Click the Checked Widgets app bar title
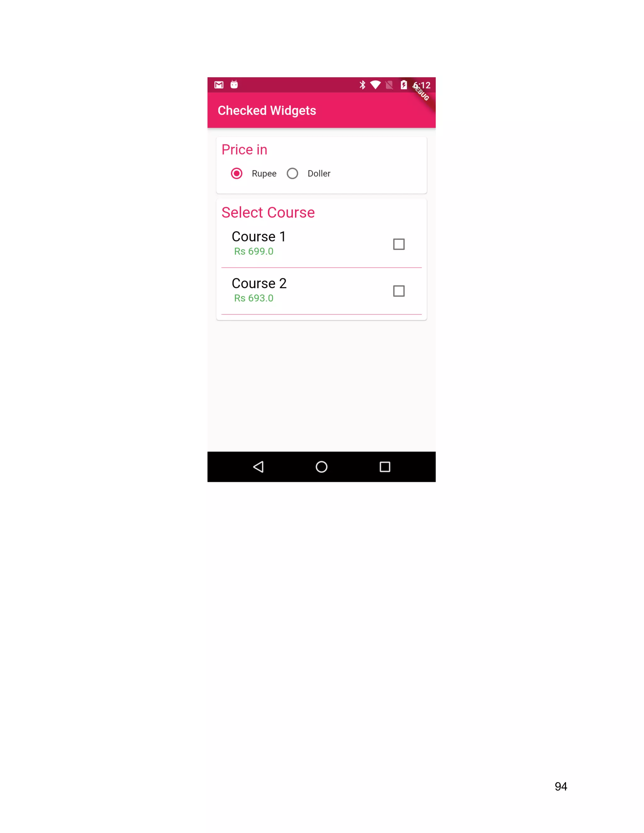644x833 pixels. coord(267,111)
